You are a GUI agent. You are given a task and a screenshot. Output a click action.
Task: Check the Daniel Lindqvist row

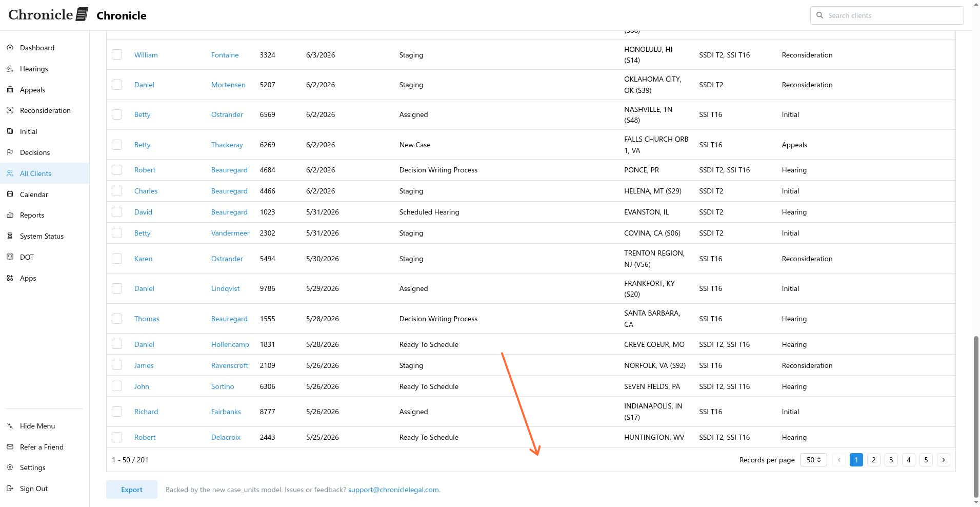coord(117,288)
